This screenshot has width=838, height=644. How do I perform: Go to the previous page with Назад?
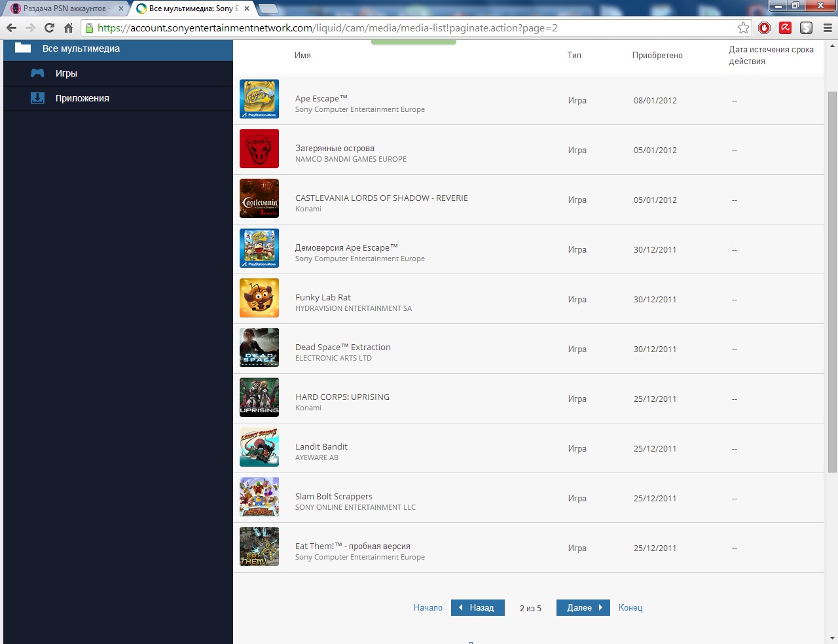(478, 607)
